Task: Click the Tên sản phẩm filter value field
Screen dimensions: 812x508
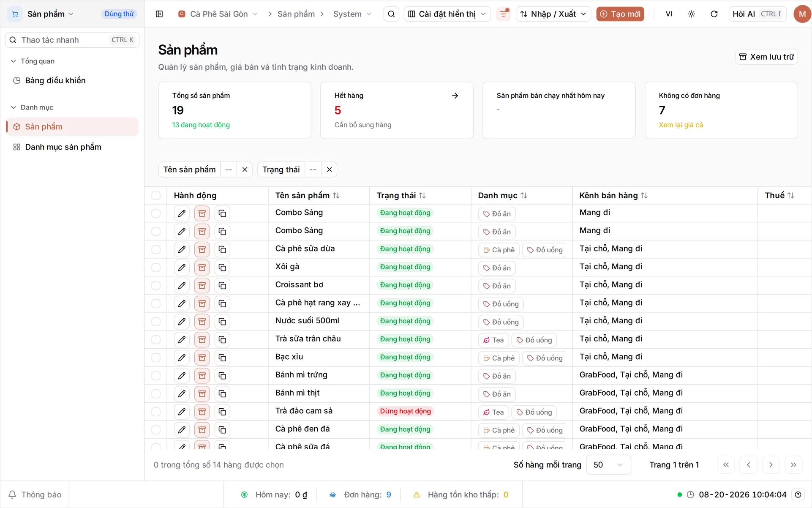Action: point(229,169)
